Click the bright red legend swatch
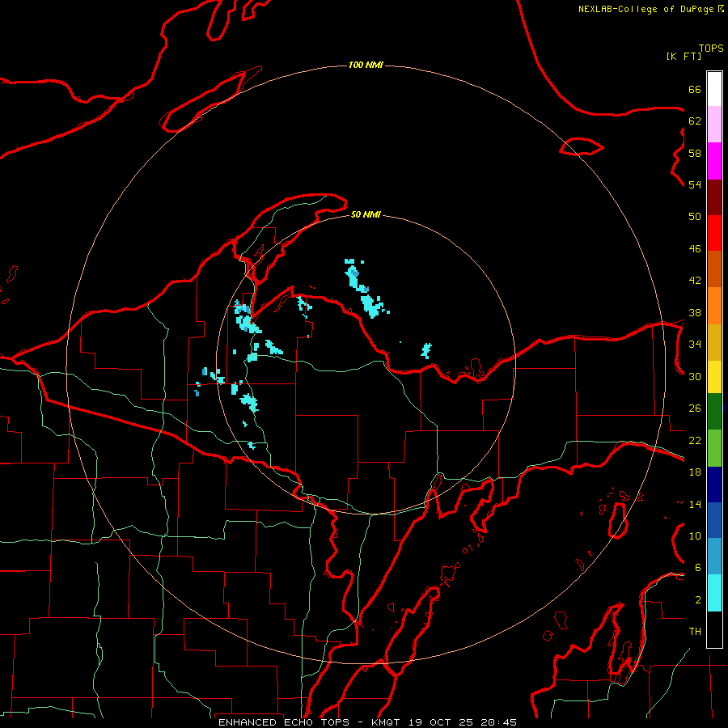The height and width of the screenshot is (728, 728). pyautogui.click(x=714, y=234)
